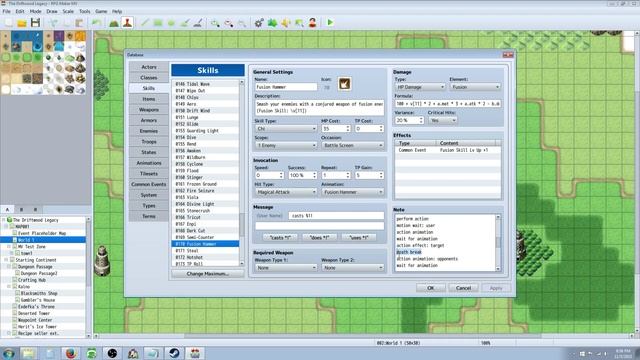Click the Paste clipboard toolbar icon
Screen dimensions: 640x360
tap(80, 23)
